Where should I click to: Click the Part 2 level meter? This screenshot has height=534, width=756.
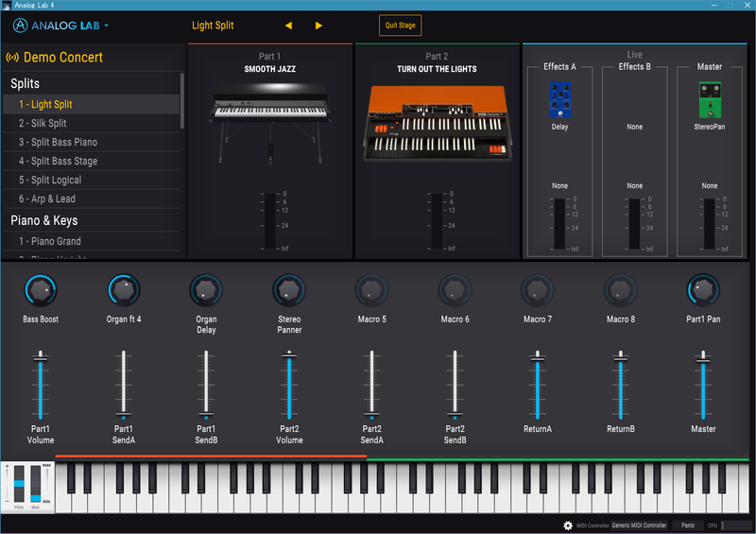pyautogui.click(x=437, y=221)
